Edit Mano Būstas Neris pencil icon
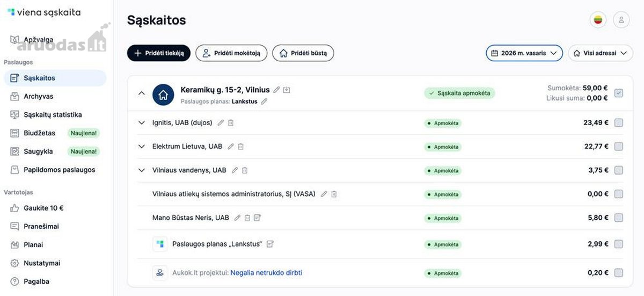The image size is (644, 296). 237,218
